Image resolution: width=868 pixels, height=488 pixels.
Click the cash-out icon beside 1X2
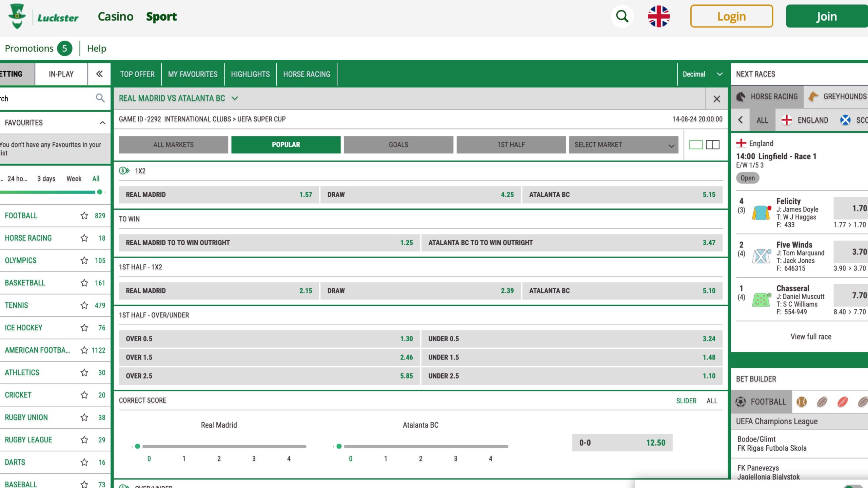click(x=124, y=170)
